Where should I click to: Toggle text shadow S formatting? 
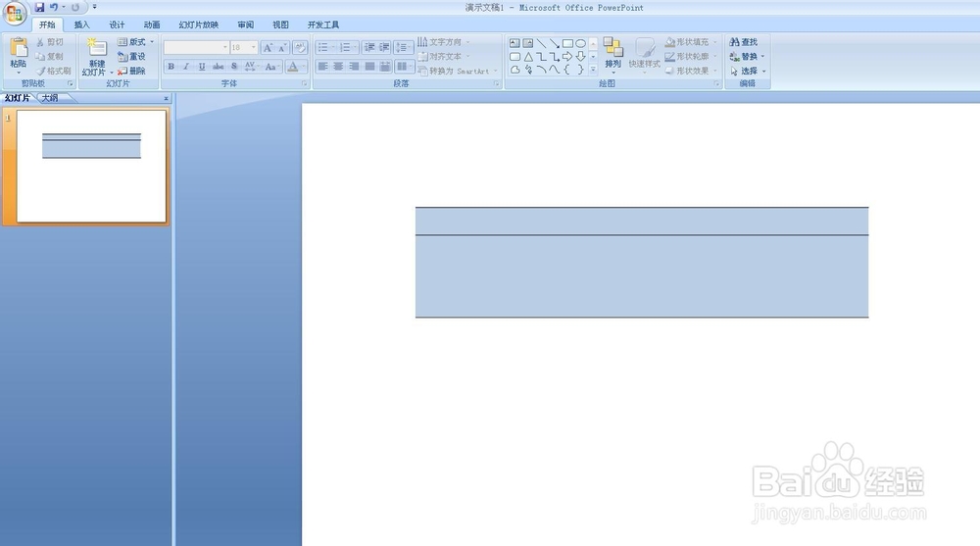coord(234,67)
